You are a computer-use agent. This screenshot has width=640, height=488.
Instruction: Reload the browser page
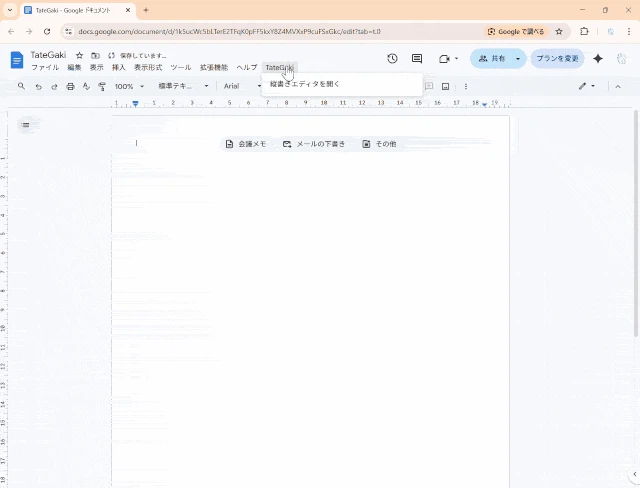coord(47,31)
